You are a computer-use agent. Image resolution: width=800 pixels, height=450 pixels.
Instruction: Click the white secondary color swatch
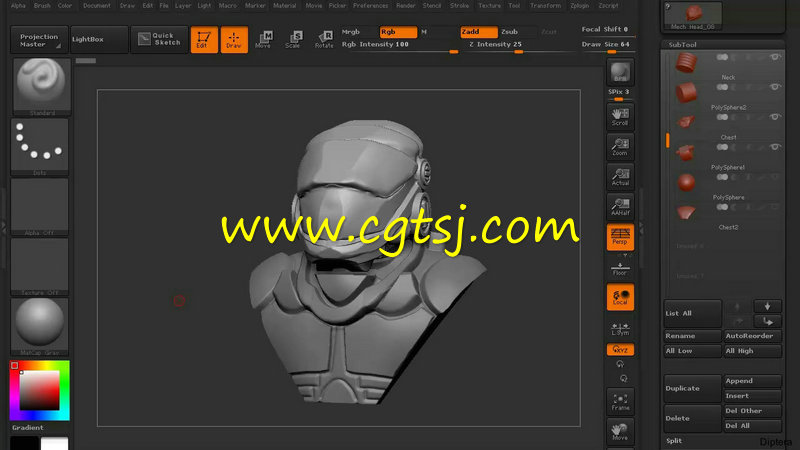point(55,443)
